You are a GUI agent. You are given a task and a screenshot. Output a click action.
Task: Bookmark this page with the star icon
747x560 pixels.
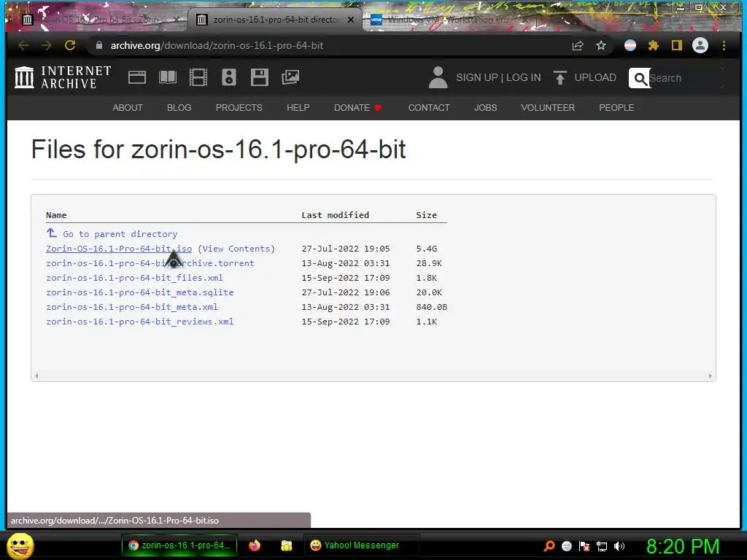click(x=601, y=45)
